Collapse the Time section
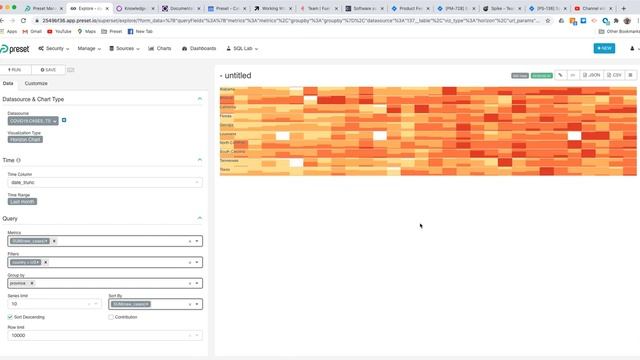The width and height of the screenshot is (640, 360). pos(200,160)
